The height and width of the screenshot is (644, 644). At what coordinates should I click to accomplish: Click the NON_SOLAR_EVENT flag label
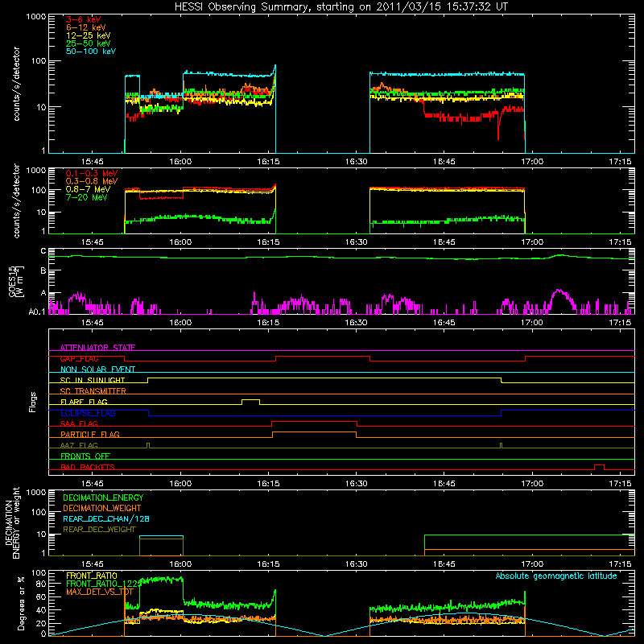coord(97,369)
